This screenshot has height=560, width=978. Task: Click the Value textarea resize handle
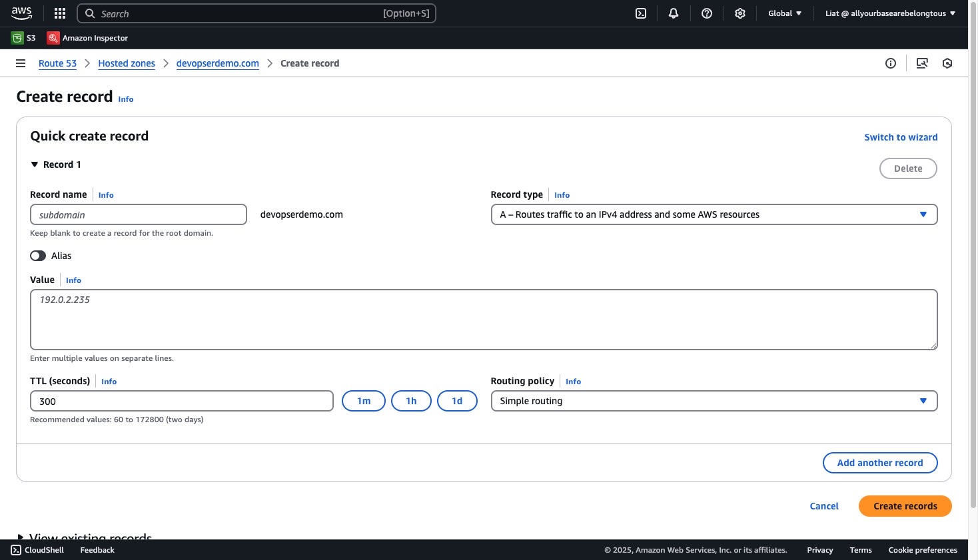point(933,346)
